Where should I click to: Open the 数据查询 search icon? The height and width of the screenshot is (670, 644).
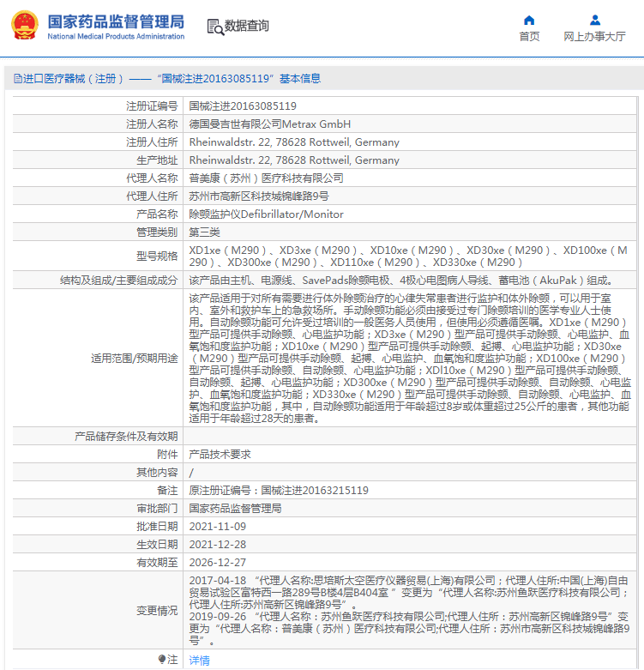click(x=214, y=27)
